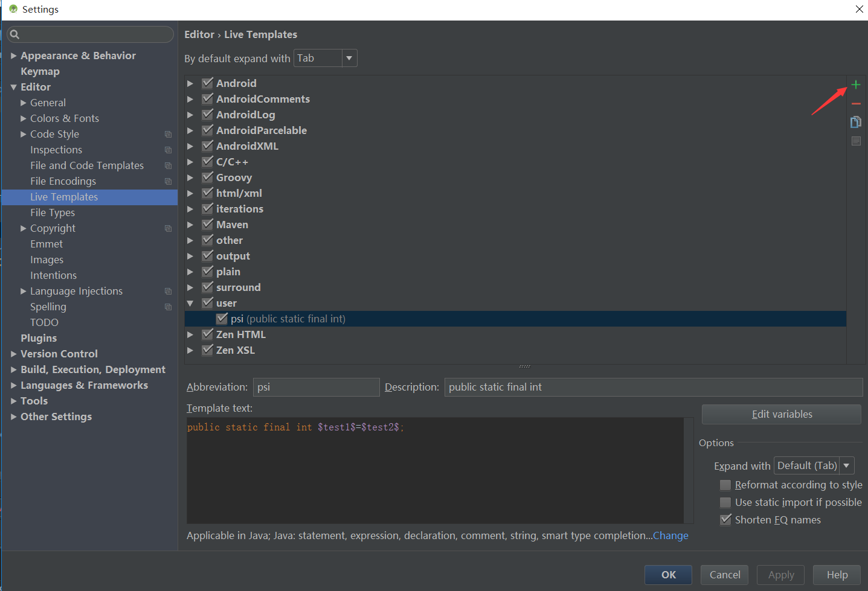This screenshot has height=591, width=868.
Task: Duplicate the psi live template
Action: (855, 121)
